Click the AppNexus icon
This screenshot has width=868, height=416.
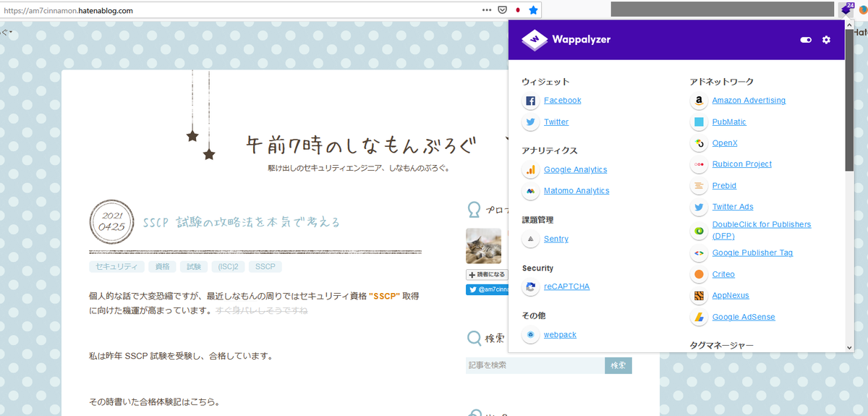[699, 296]
